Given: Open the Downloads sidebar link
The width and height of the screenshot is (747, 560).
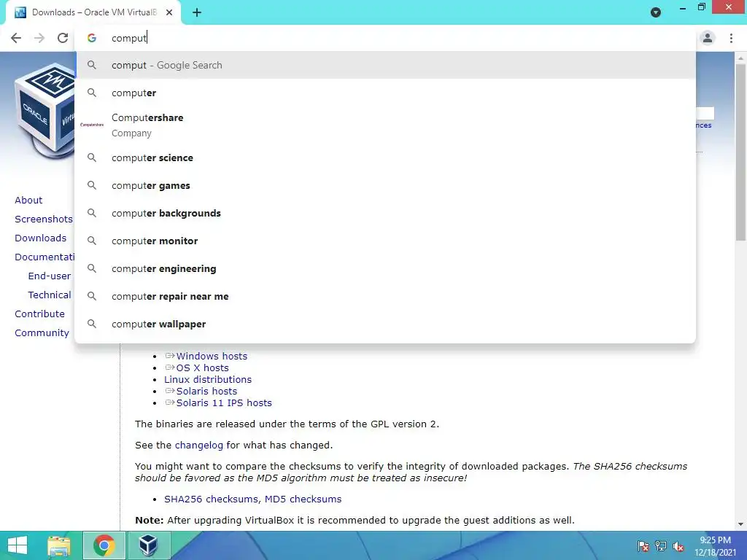Looking at the screenshot, I should (x=41, y=238).
